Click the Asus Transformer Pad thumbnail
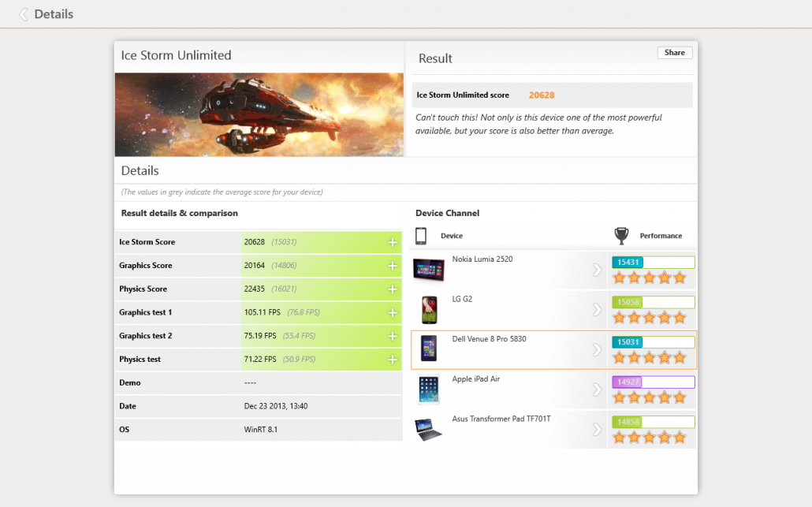Image resolution: width=812 pixels, height=507 pixels. (x=428, y=429)
